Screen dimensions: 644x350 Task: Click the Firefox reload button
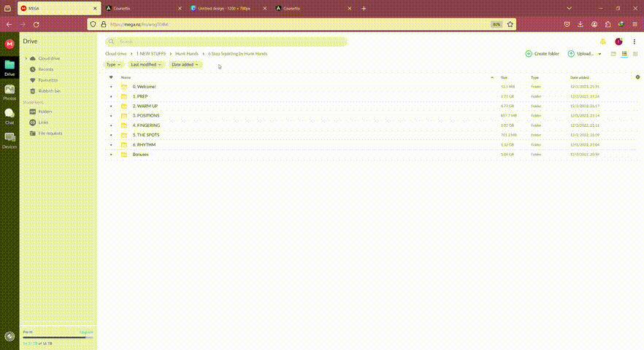click(x=37, y=25)
